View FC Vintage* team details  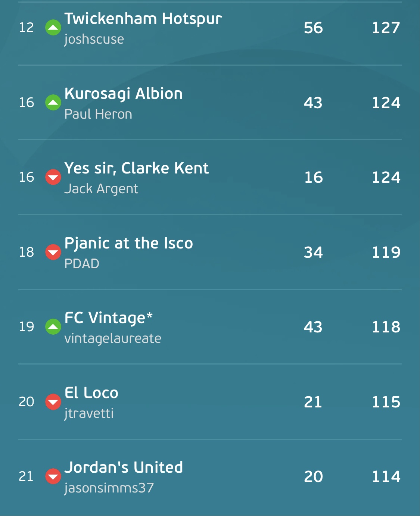pos(109,318)
